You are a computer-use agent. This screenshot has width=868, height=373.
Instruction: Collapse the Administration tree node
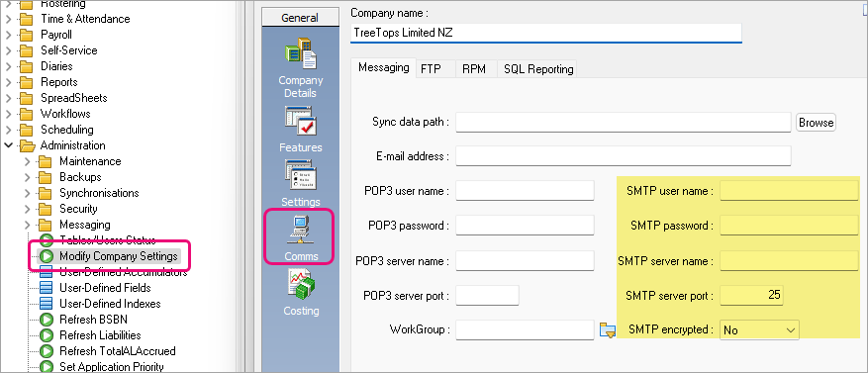point(8,145)
